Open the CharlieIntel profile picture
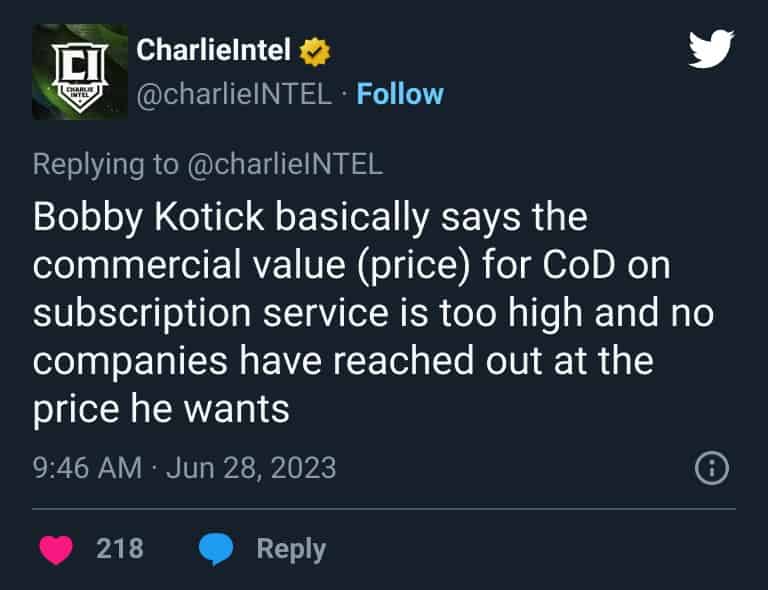Viewport: 768px width, 590px height. tap(80, 72)
